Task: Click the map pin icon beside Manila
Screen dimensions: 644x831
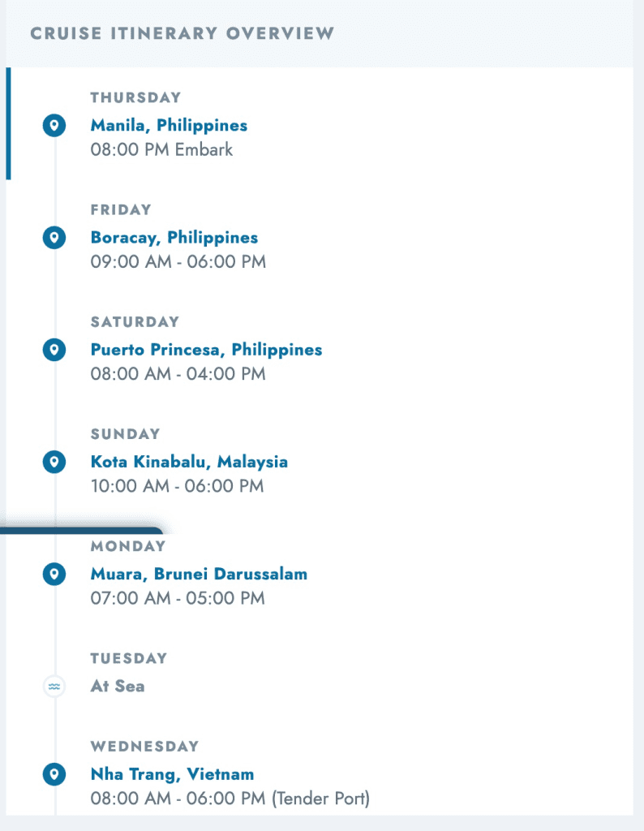Action: point(54,126)
